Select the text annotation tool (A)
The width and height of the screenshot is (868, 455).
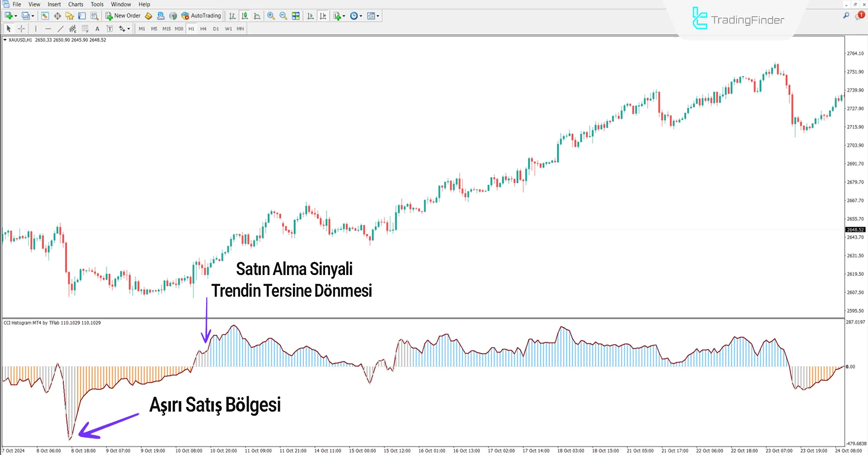coord(97,28)
